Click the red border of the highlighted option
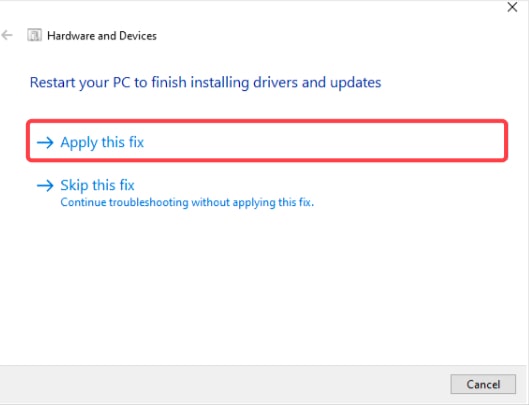 click(267, 121)
